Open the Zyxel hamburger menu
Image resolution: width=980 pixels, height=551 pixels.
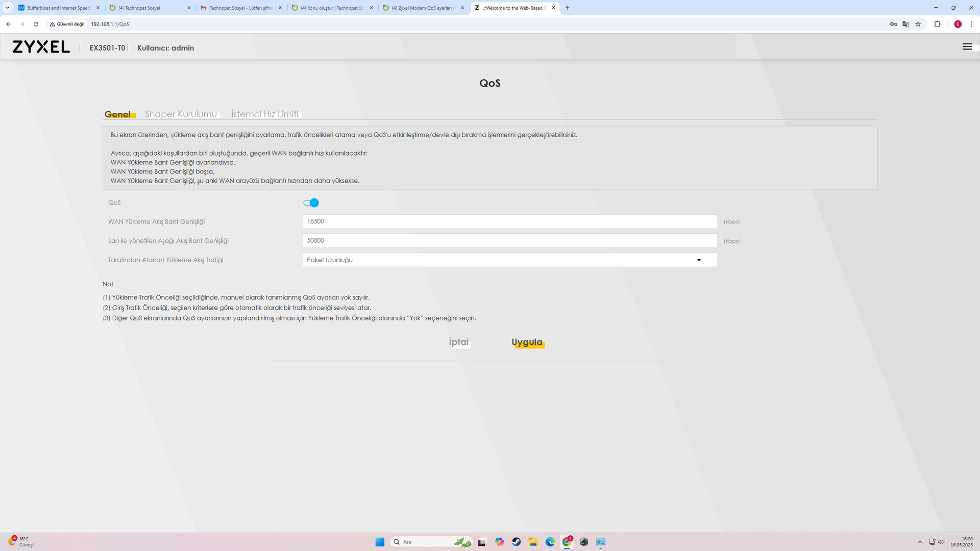tap(967, 47)
